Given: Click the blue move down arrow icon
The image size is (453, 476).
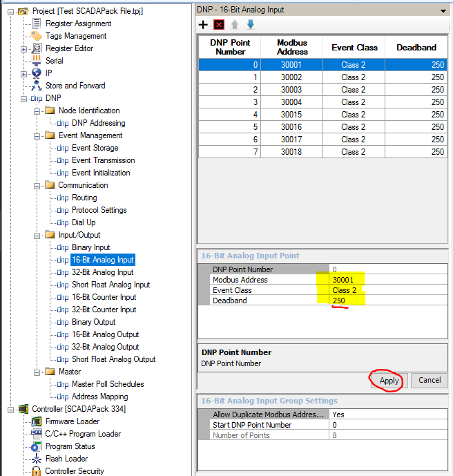Looking at the screenshot, I should coord(251,24).
